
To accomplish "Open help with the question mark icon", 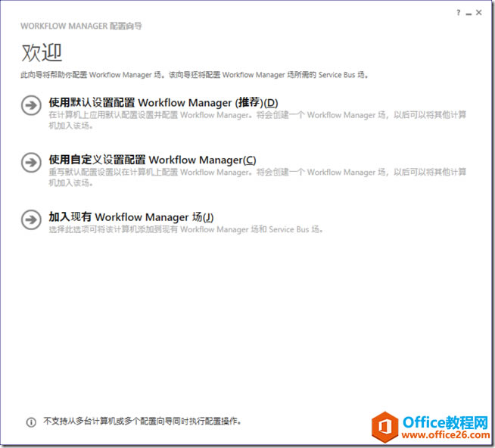I will point(459,13).
